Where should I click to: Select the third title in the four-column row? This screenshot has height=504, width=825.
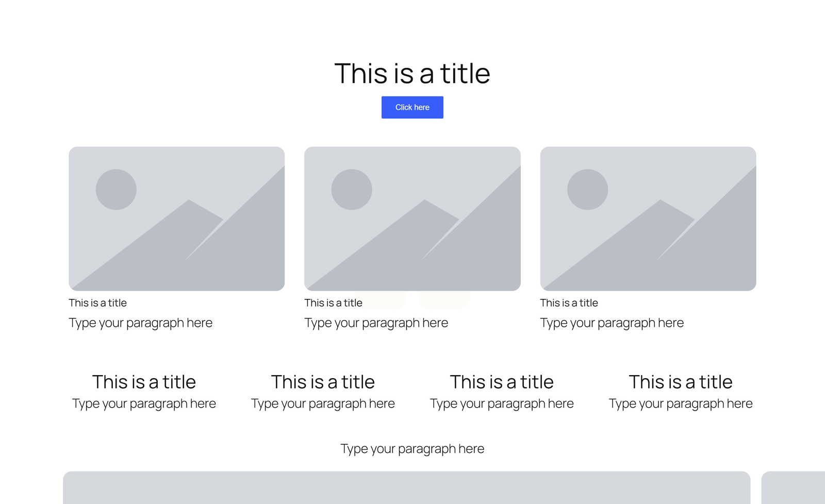pos(502,382)
